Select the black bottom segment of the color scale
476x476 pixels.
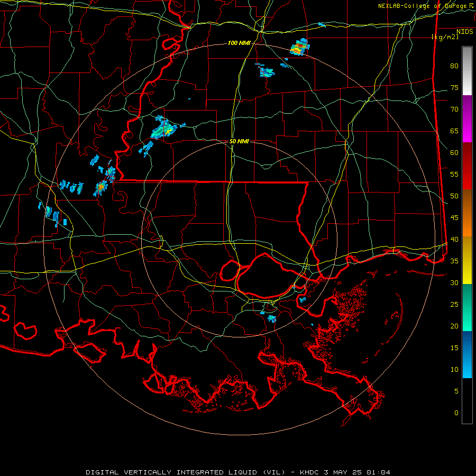(467, 401)
